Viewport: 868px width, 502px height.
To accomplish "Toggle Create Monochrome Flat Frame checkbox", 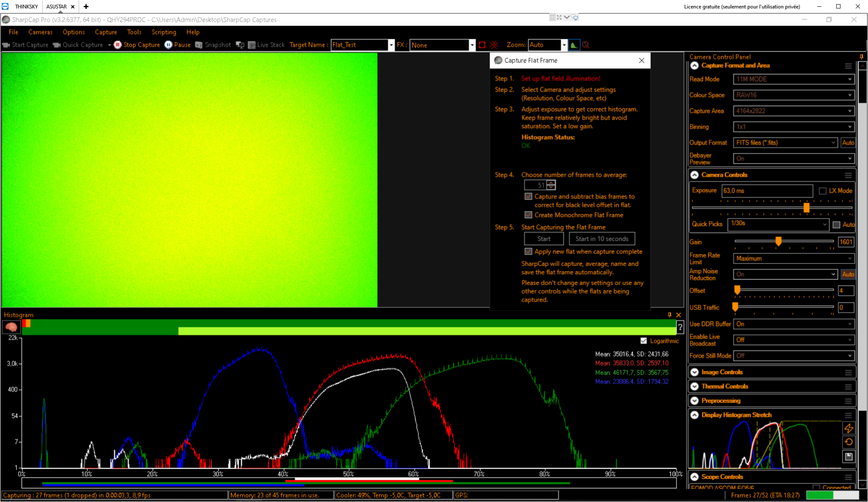I will [528, 215].
